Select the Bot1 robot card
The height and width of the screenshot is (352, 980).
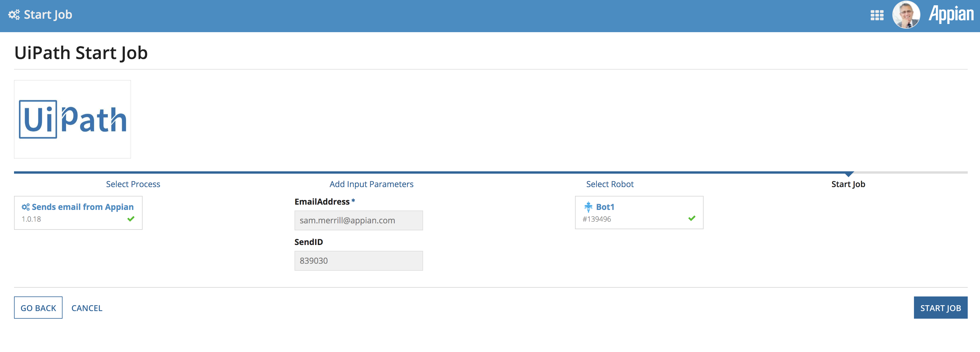(639, 212)
